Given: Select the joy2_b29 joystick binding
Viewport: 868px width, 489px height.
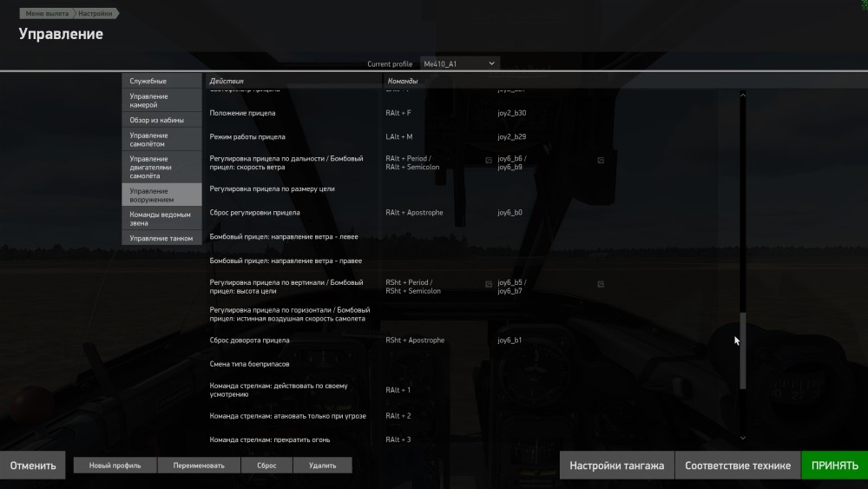Looking at the screenshot, I should point(511,136).
